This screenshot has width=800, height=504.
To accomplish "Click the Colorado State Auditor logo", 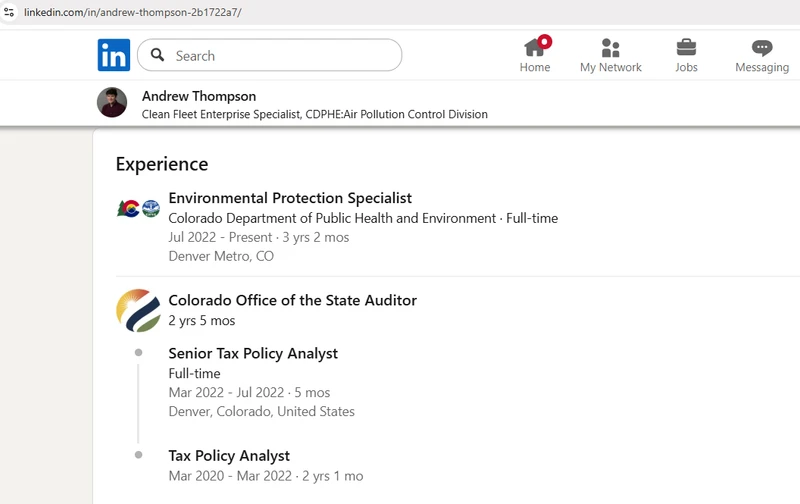I will [x=138, y=310].
